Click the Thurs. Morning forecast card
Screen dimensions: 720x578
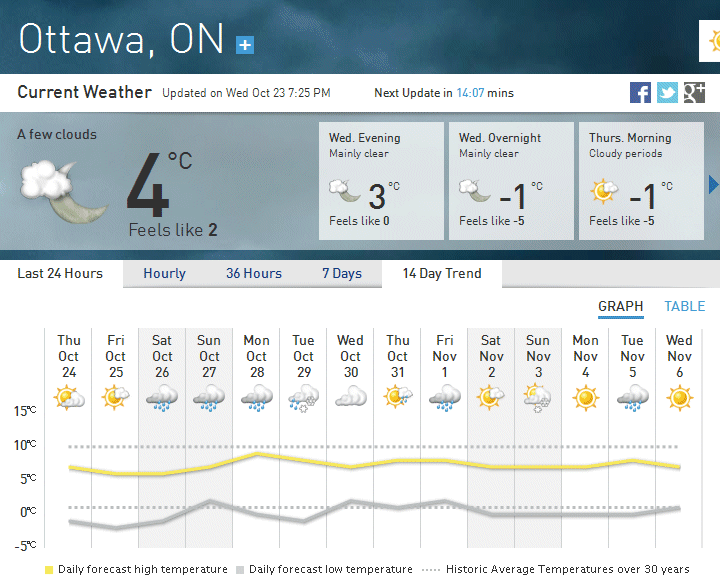[x=641, y=180]
